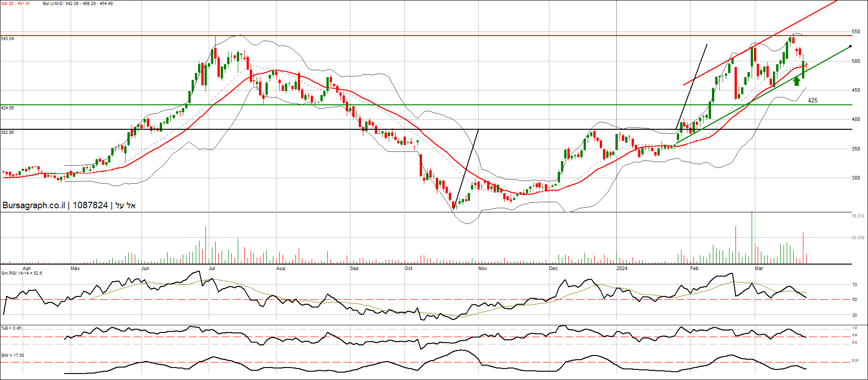Select the Oct label on the time axis
The width and height of the screenshot is (868, 380).
tap(409, 268)
